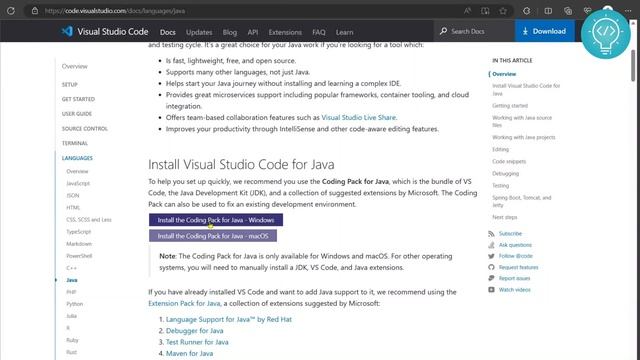Click the page vertical scrollbar thumb

click(x=633, y=65)
